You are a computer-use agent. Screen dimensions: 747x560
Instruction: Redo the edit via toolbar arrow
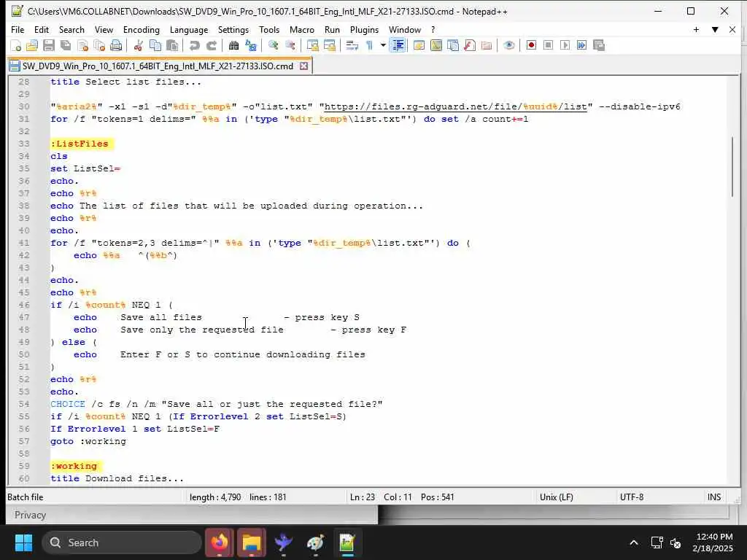[x=211, y=46]
